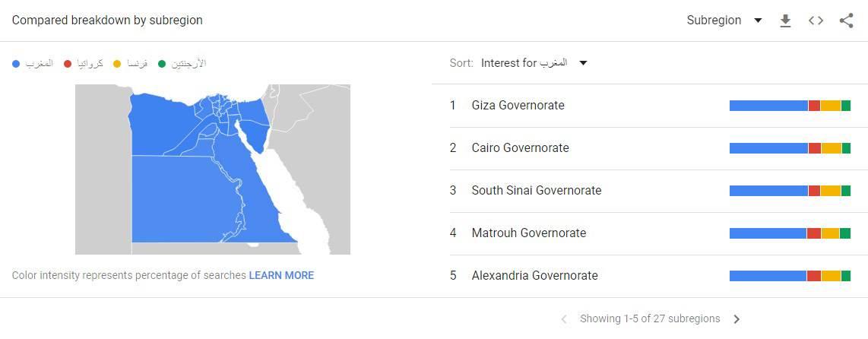Screen dimensions: 868x339
Task: Click the blue legend dot for المغرب
Action: coord(17,64)
